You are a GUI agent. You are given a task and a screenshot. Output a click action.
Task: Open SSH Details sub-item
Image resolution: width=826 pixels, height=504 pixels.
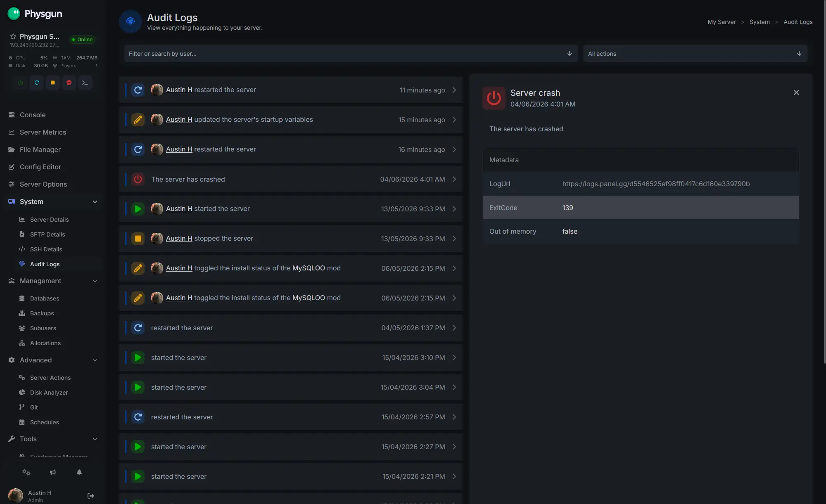pyautogui.click(x=46, y=249)
